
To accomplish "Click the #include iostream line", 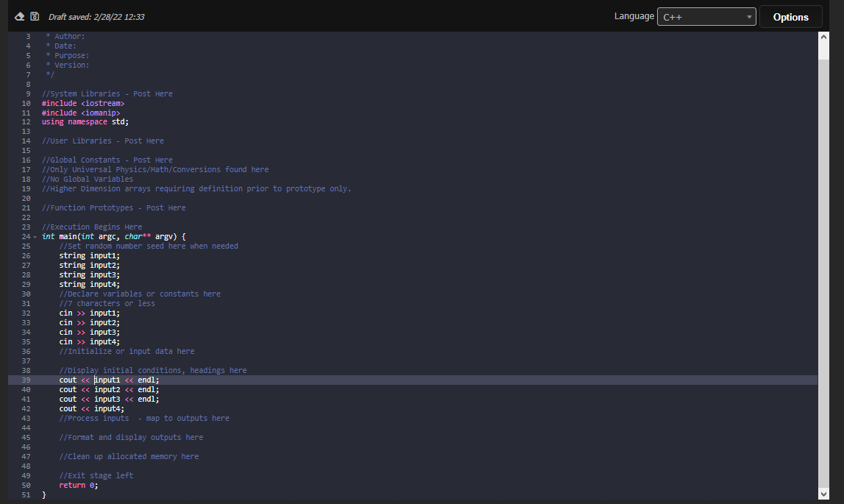I will [83, 103].
